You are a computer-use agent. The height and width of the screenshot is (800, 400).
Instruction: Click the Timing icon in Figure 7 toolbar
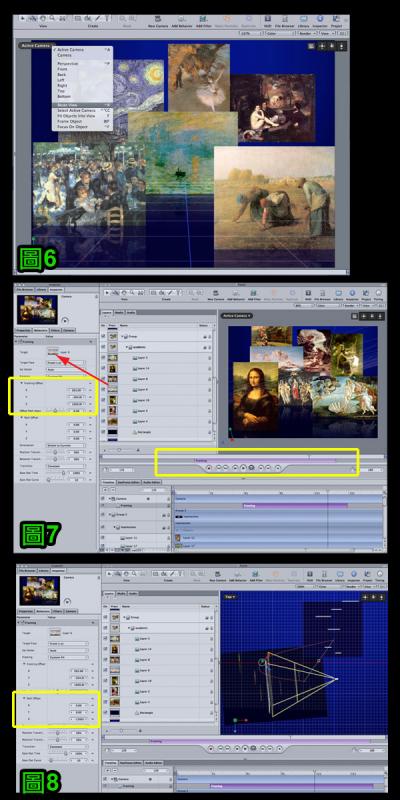click(379, 293)
